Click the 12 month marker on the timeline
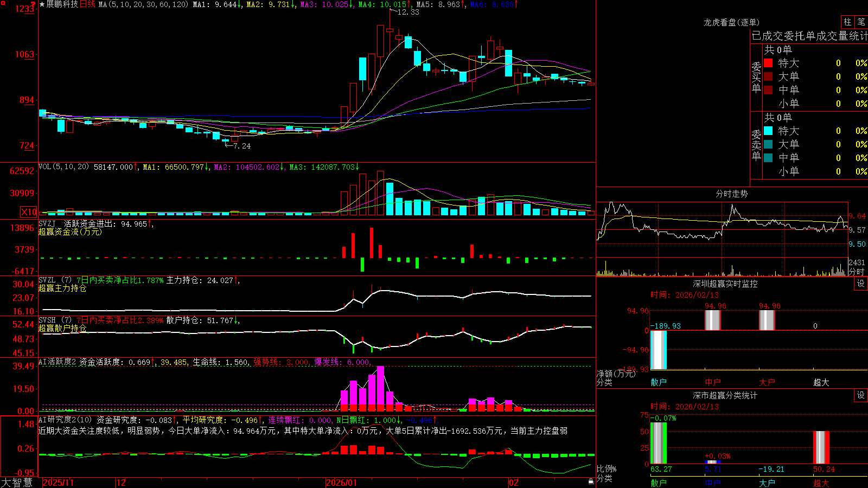 click(x=121, y=483)
